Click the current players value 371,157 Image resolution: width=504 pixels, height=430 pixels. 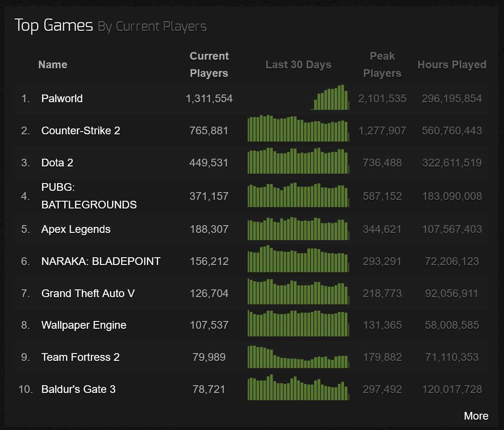[209, 196]
